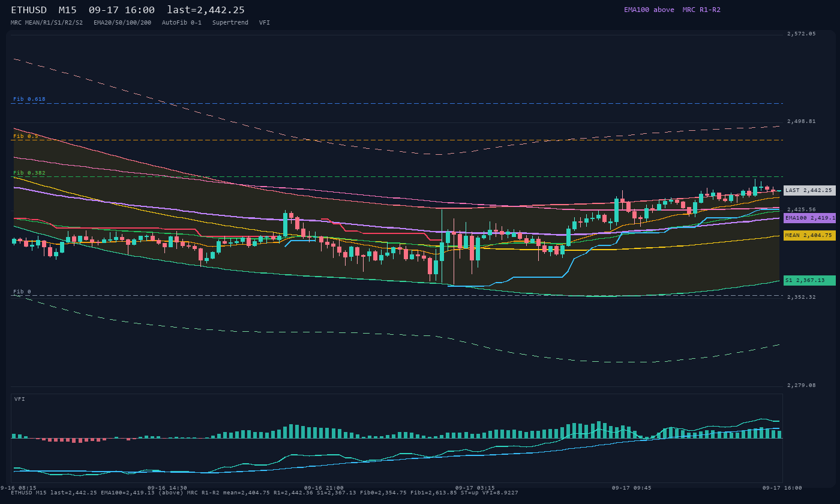This screenshot has width=840, height=504.
Task: Click the 09-16 14:30 time axis label
Action: tap(167, 488)
